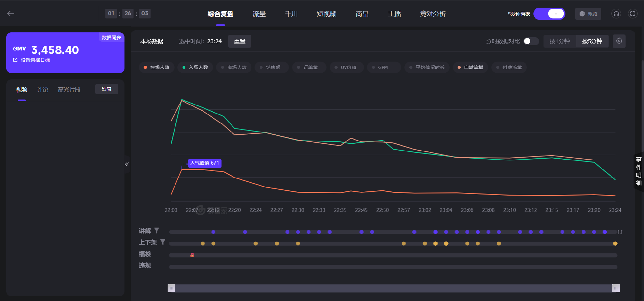Click the 01 hour time field
This screenshot has width=644, height=301.
click(x=111, y=14)
